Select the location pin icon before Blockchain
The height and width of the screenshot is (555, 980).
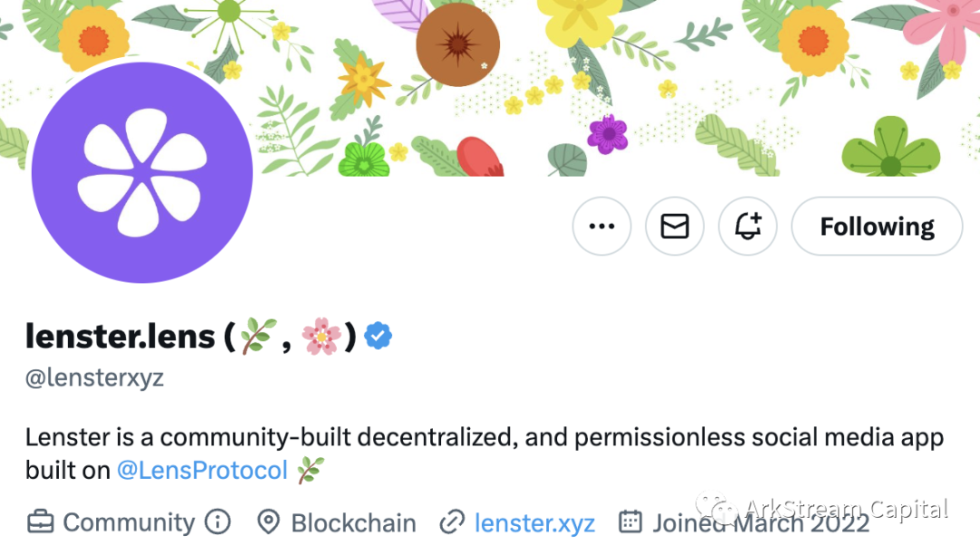pos(267,522)
